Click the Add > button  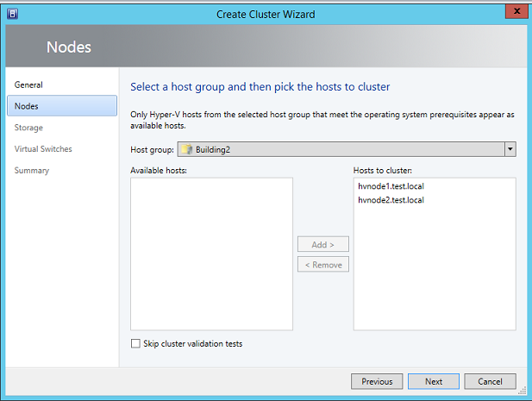coord(323,244)
